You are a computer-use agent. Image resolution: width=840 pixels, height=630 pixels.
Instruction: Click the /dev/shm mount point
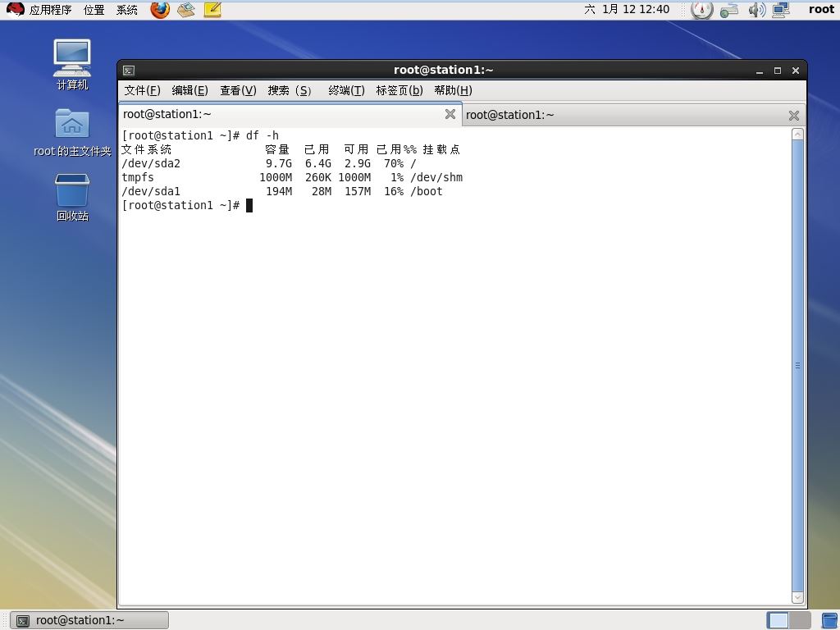click(436, 177)
